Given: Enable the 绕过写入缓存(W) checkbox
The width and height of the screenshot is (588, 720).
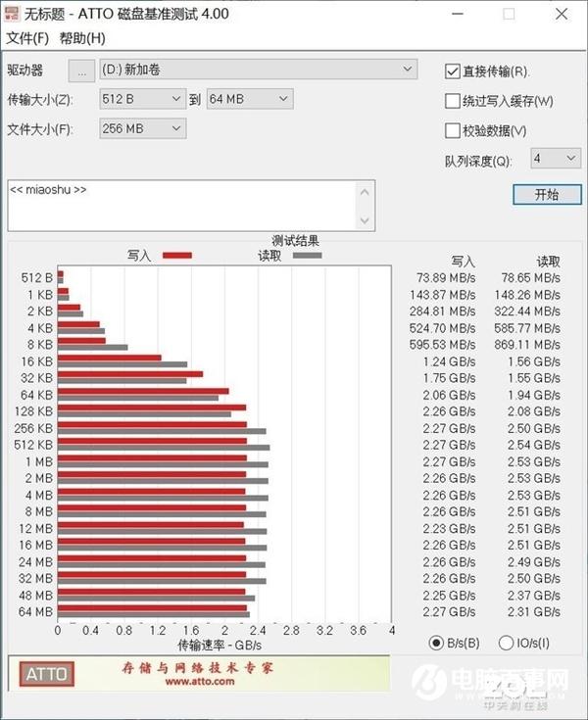Looking at the screenshot, I should pyautogui.click(x=453, y=101).
